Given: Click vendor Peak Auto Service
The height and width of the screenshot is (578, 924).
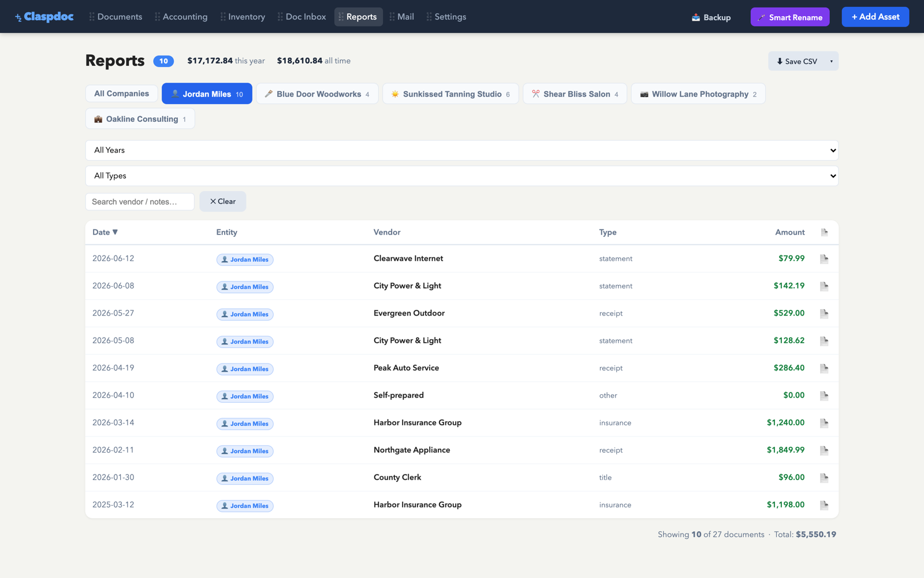Looking at the screenshot, I should click(406, 368).
